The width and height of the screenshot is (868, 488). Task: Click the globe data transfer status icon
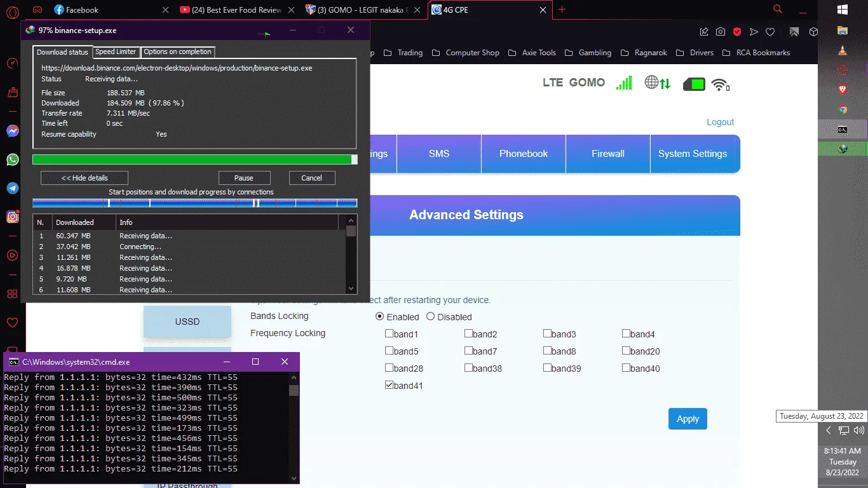coord(658,83)
